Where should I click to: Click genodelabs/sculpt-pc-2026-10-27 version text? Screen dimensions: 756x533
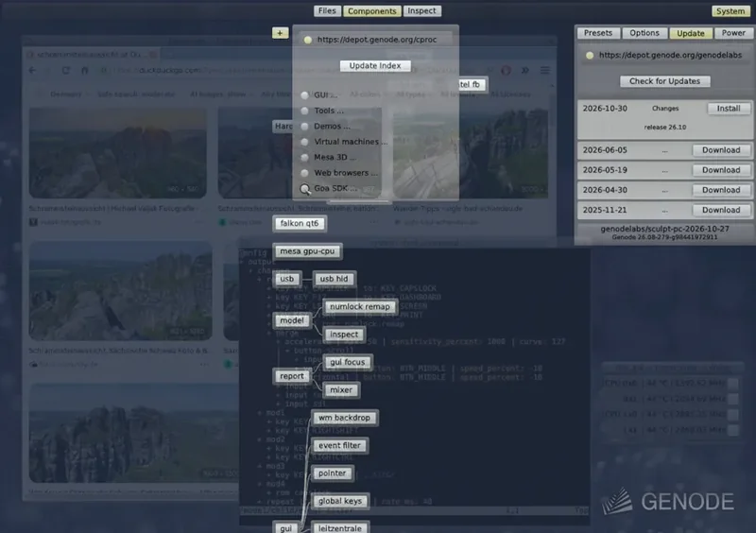664,229
